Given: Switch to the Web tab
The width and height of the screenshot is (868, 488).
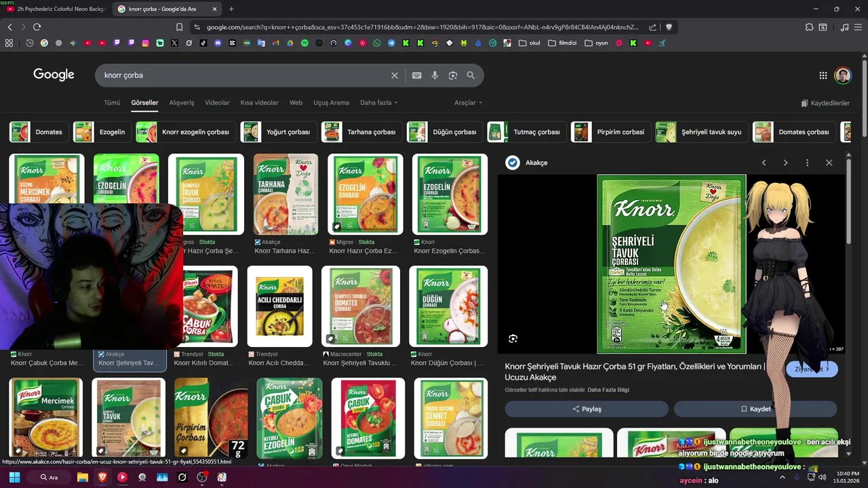Looking at the screenshot, I should [x=296, y=103].
